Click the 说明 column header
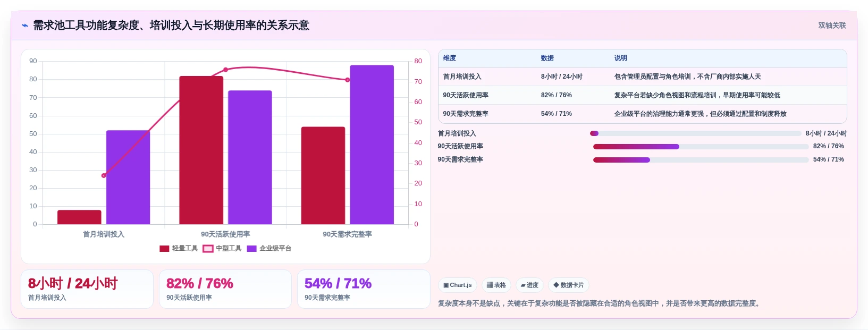Viewport: 868px width, 330px height. pos(621,58)
